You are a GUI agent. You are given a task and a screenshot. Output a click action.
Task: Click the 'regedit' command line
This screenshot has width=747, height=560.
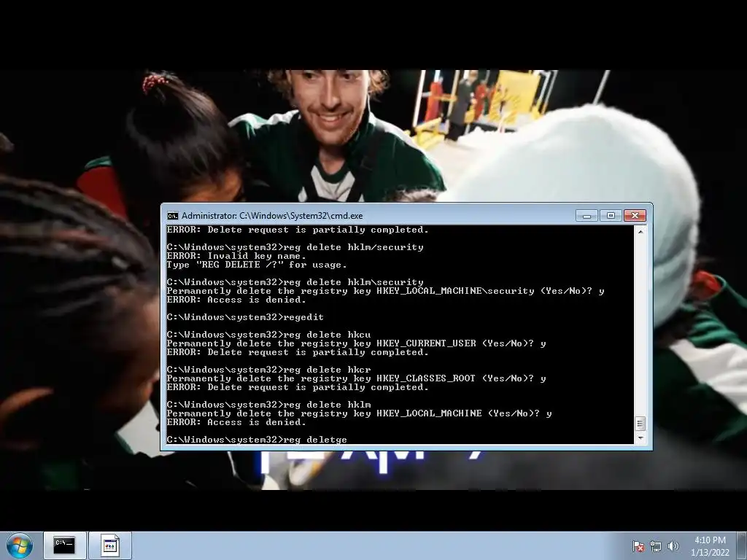245,317
